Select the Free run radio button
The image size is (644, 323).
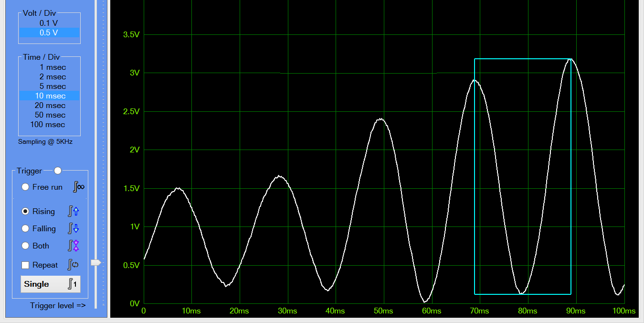[25, 187]
